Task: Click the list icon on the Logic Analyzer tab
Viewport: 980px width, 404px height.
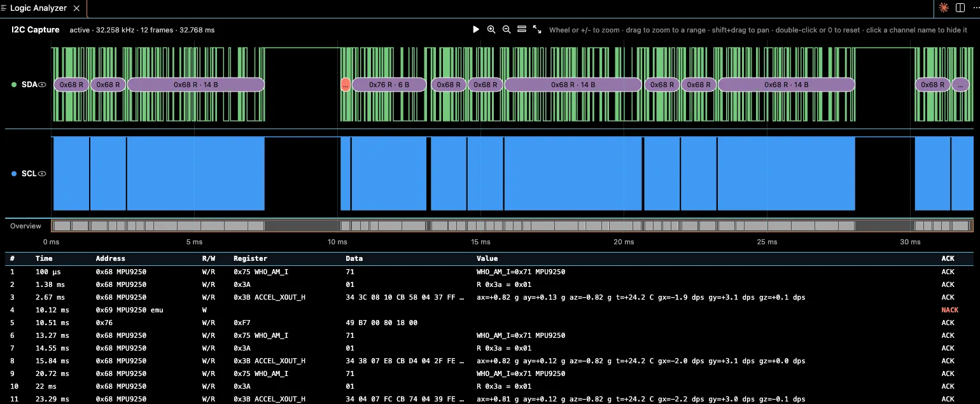Action: [x=4, y=8]
